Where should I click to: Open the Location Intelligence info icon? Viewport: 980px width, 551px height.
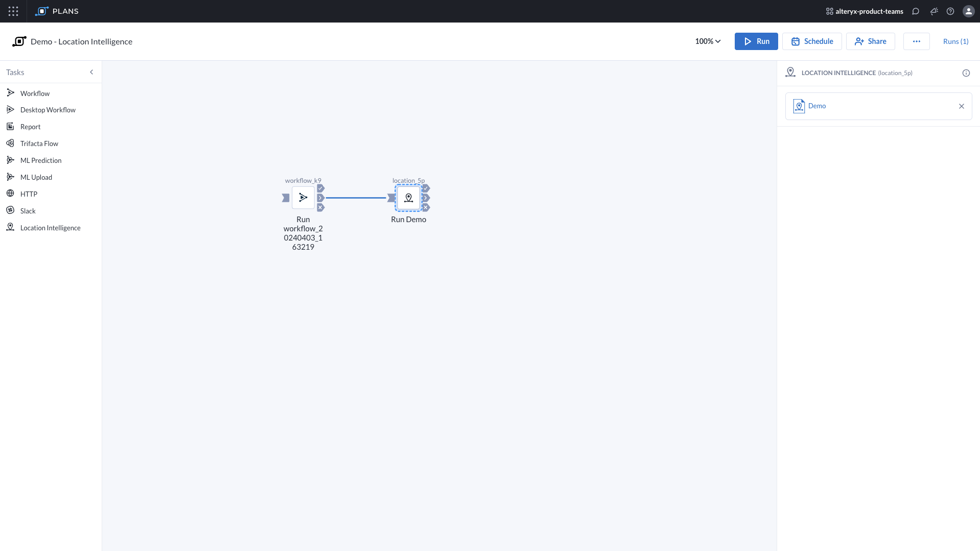[966, 73]
